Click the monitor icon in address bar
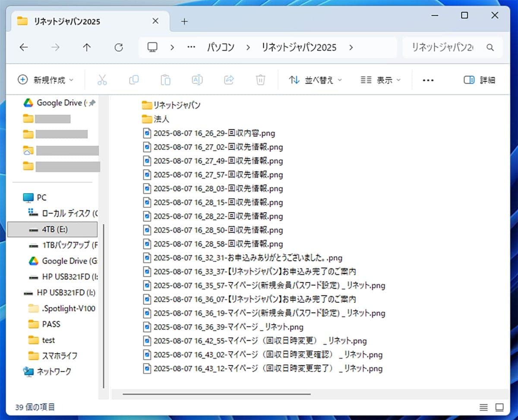 (152, 47)
